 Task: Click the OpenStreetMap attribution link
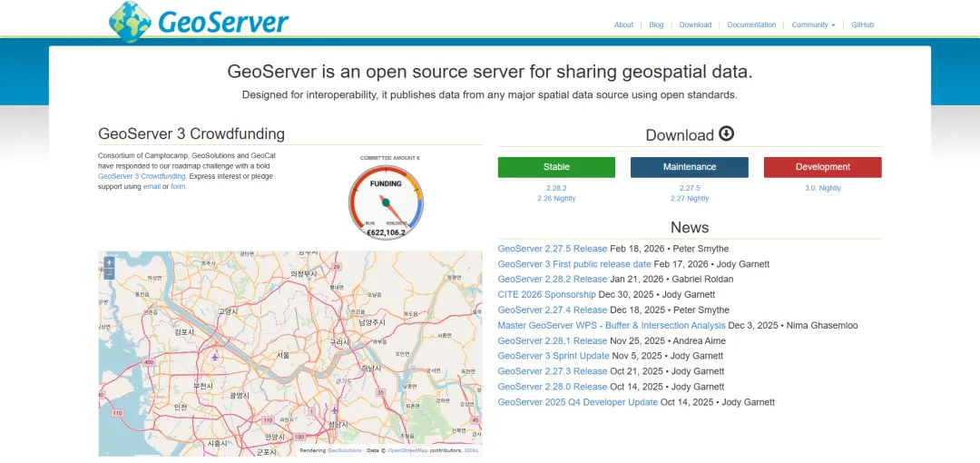[x=407, y=450]
